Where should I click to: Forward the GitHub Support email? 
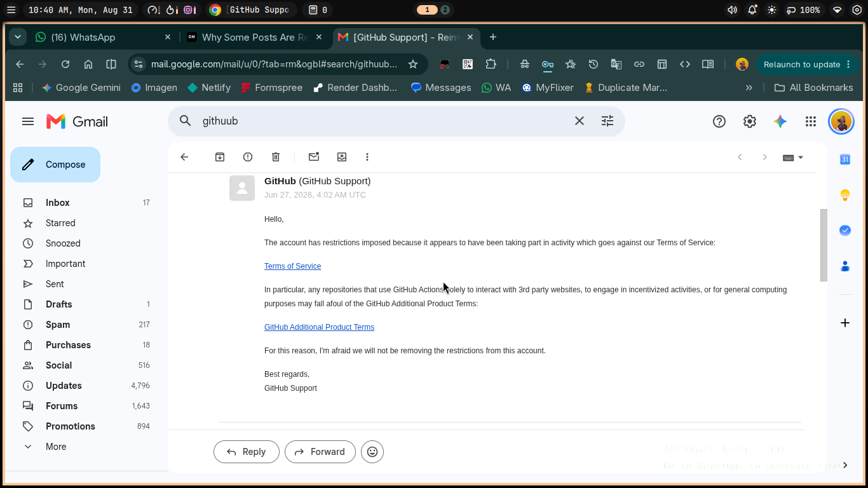coord(320,452)
